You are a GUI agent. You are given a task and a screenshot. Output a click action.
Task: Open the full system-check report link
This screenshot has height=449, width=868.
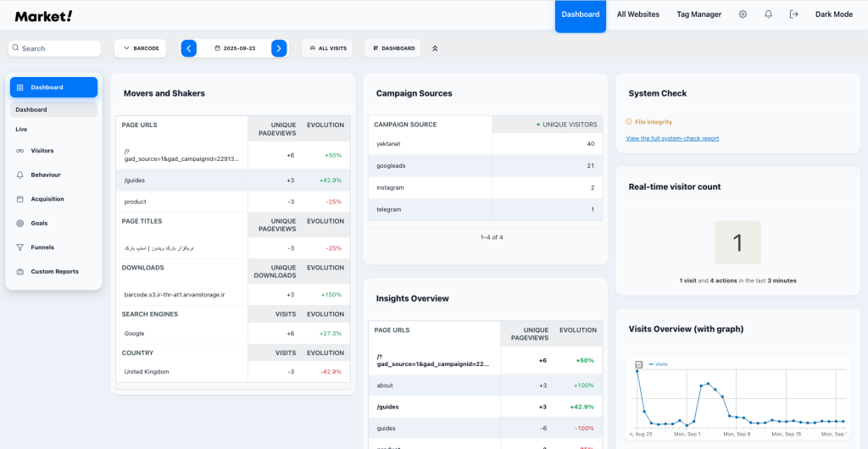(x=671, y=138)
